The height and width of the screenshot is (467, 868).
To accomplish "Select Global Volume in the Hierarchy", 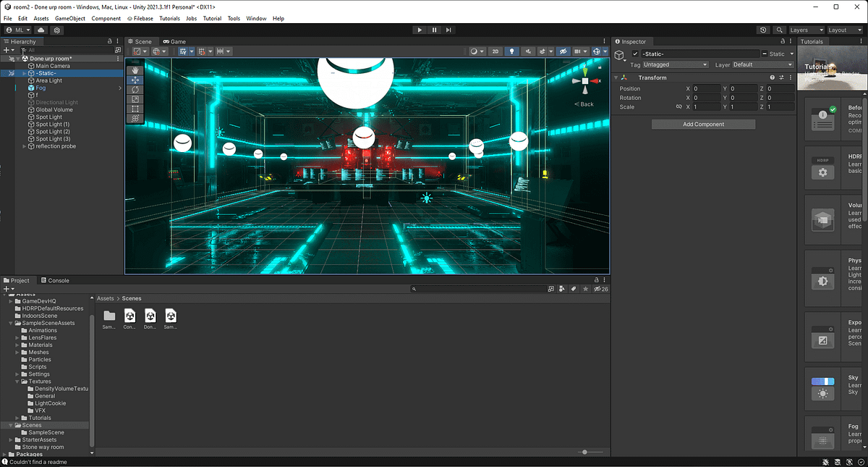I will click(54, 109).
